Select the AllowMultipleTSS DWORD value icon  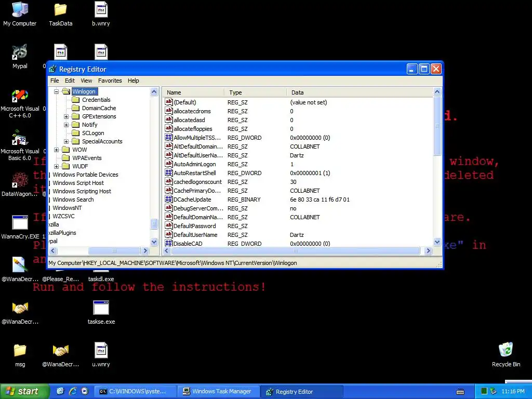coord(169,137)
